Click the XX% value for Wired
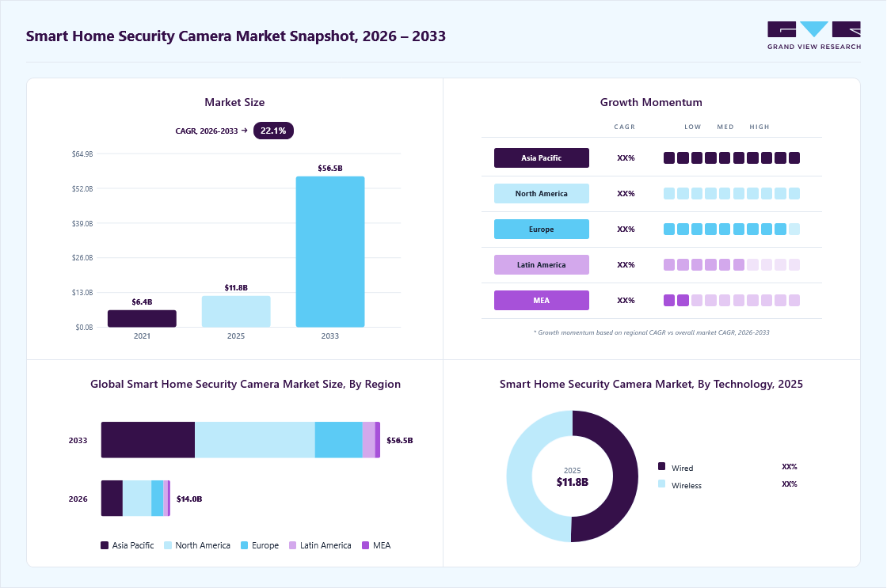The image size is (887, 588). 789,467
